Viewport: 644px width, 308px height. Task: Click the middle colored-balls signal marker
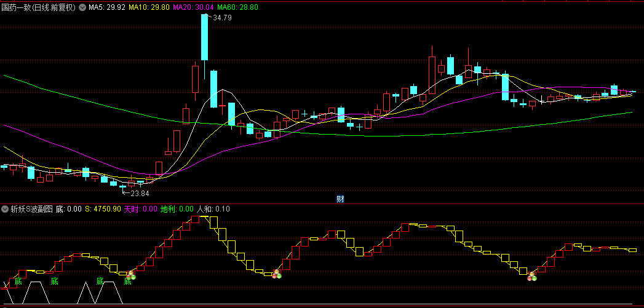(277, 274)
